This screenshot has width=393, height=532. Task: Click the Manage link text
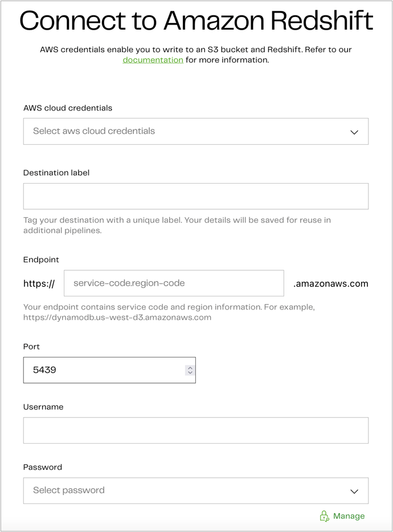[349, 516]
